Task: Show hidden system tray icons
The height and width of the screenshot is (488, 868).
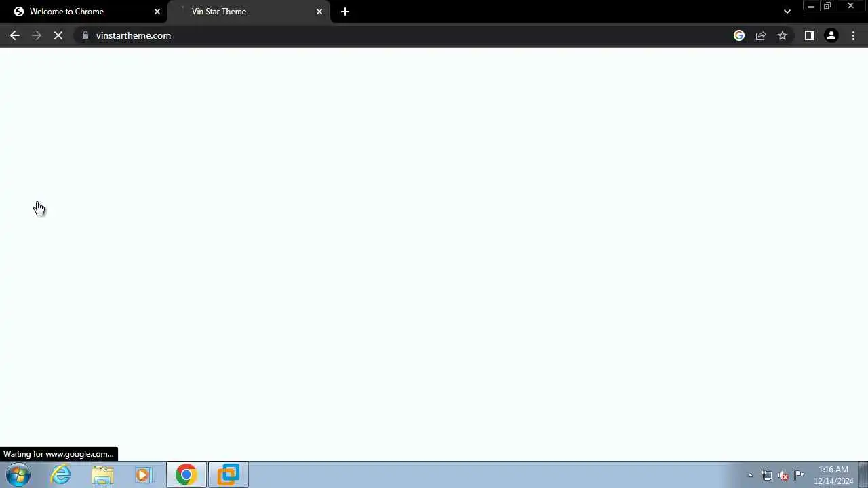Action: click(x=750, y=475)
